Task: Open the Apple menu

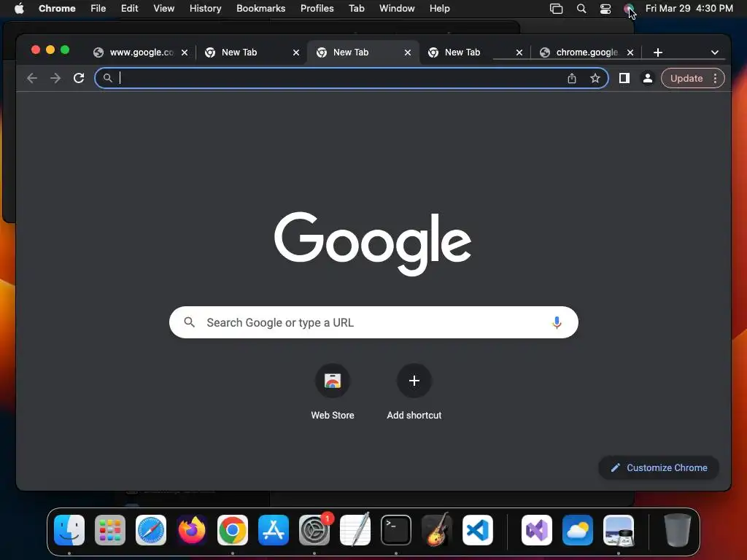Action: (x=19, y=9)
